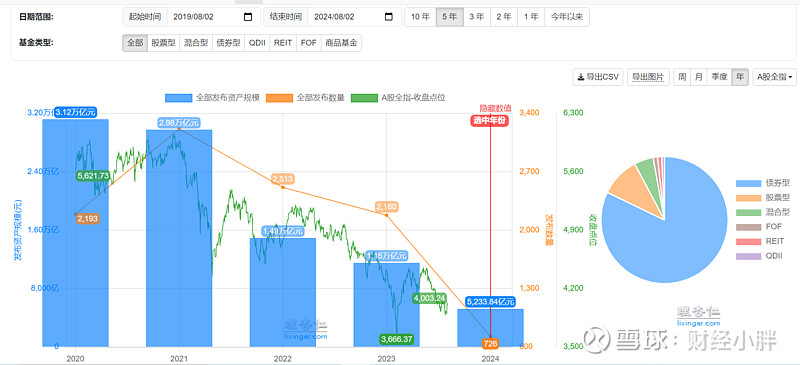Click the 隐藏数值 link

pyautogui.click(x=495, y=108)
